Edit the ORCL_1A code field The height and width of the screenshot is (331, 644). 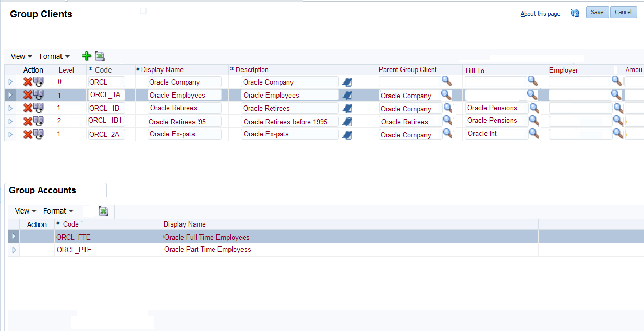[x=106, y=94]
